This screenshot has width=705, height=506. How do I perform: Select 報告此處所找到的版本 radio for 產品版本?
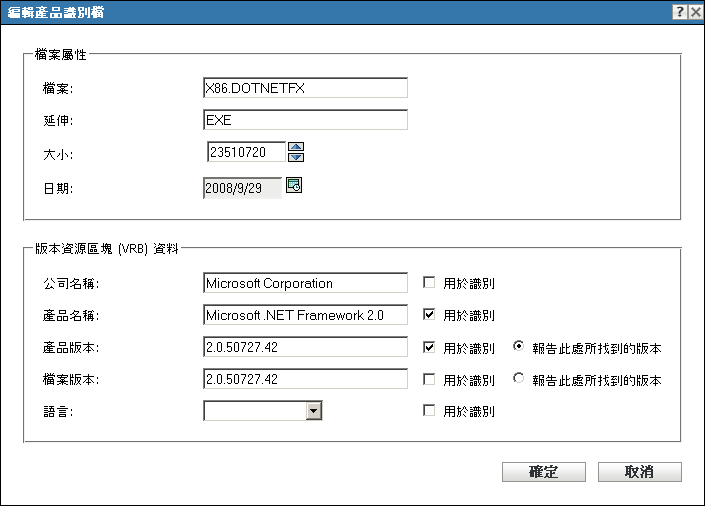click(x=518, y=348)
